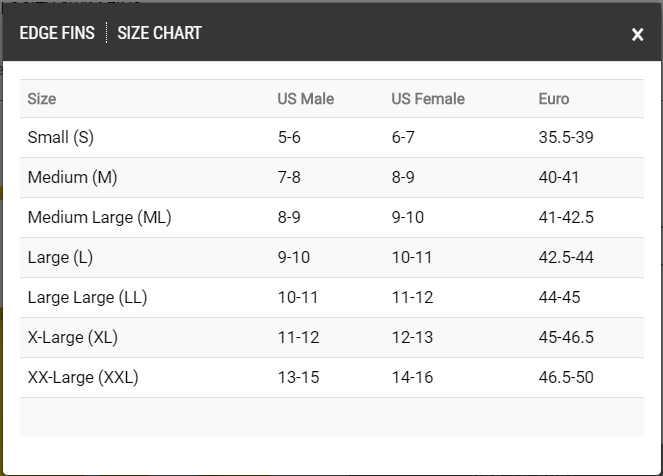
Task: Select the US Male column header
Action: click(306, 99)
